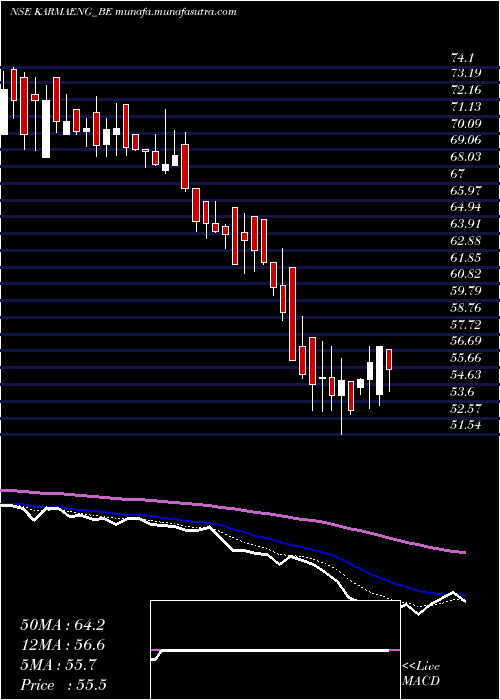Click the 67 price axis label
Screen dimensions: 500x700
pyautogui.click(x=458, y=174)
